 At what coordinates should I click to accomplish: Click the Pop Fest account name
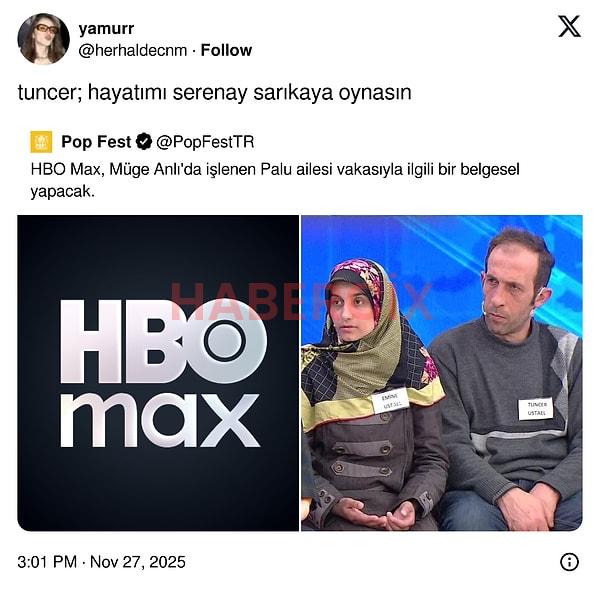click(96, 142)
